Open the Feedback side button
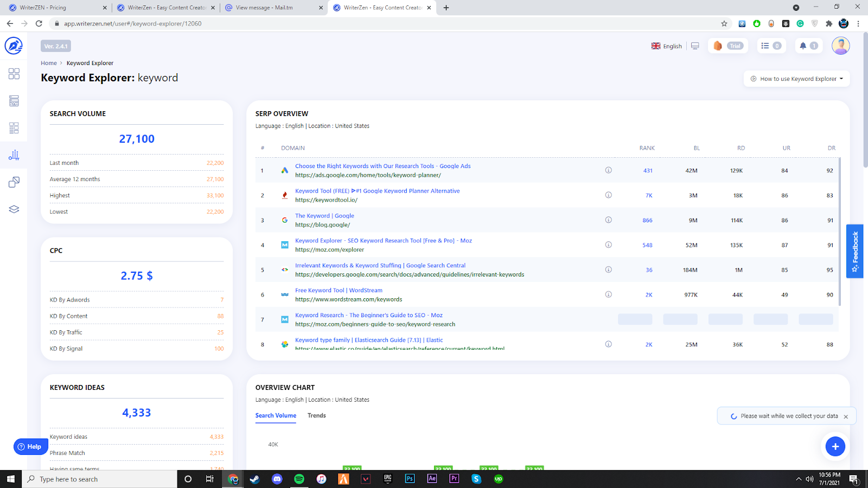Image resolution: width=868 pixels, height=488 pixels. (x=855, y=251)
